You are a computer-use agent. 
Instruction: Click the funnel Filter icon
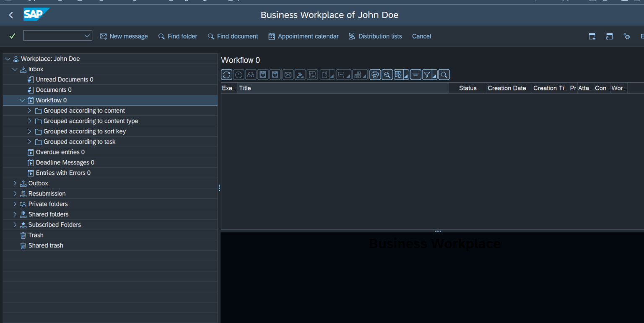(427, 75)
